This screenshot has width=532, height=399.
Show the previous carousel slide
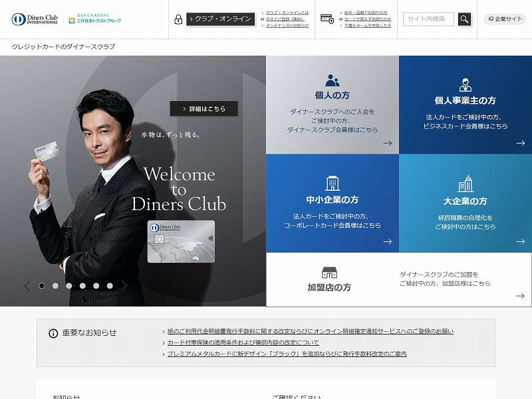pyautogui.click(x=27, y=286)
